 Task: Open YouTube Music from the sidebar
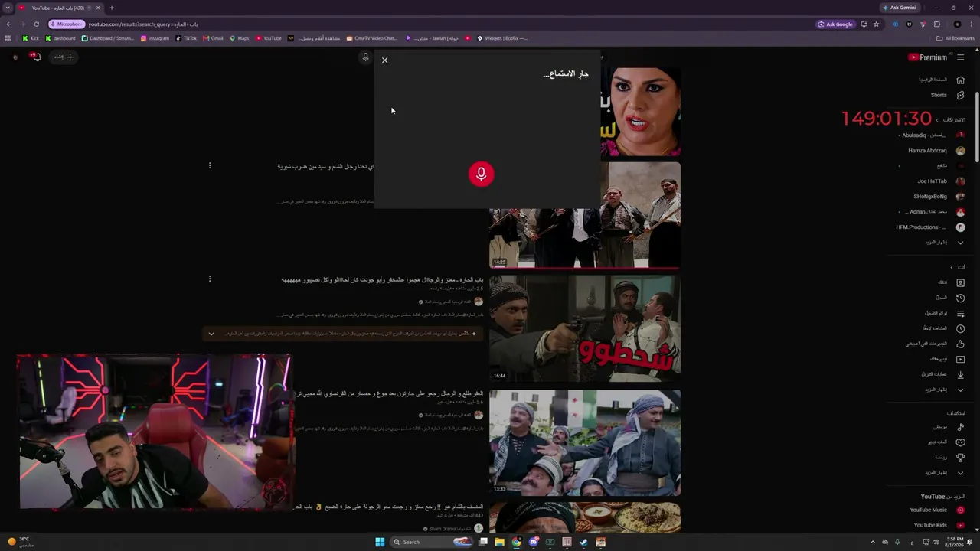pos(937,510)
